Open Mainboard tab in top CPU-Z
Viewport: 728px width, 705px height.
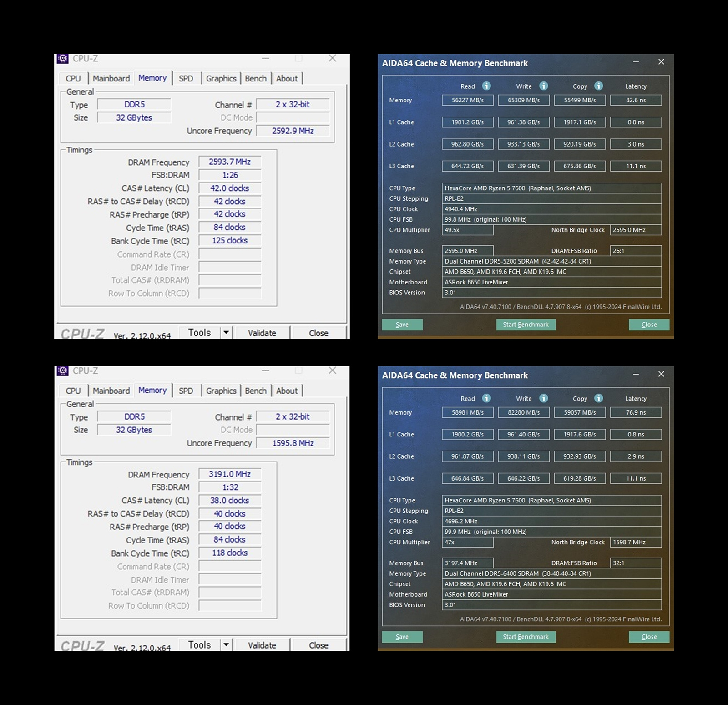pyautogui.click(x=111, y=78)
